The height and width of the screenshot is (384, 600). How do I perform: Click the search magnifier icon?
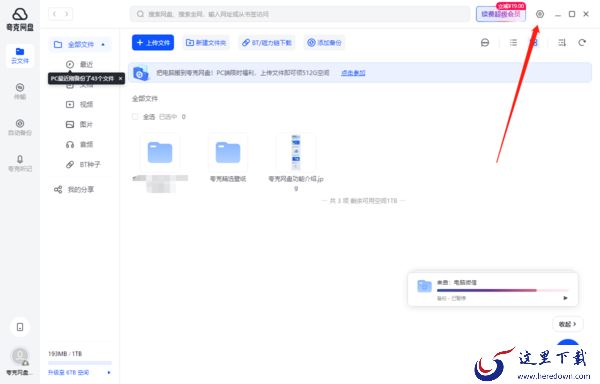[140, 14]
